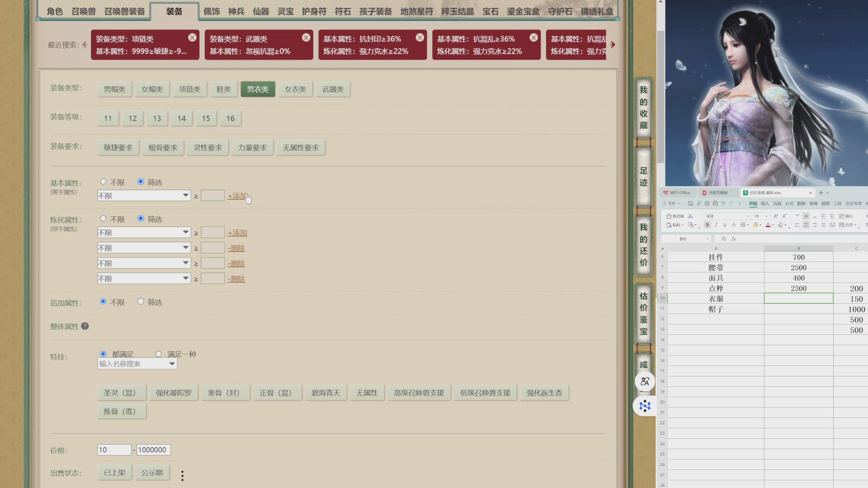This screenshot has width=868, height=488.
Task: Choose 满足一种 for 特技
Action: (x=158, y=354)
